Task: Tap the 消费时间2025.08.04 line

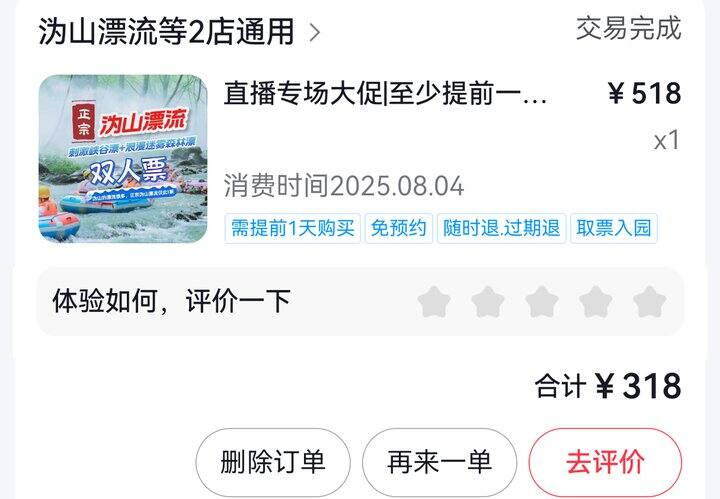Action: (344, 186)
